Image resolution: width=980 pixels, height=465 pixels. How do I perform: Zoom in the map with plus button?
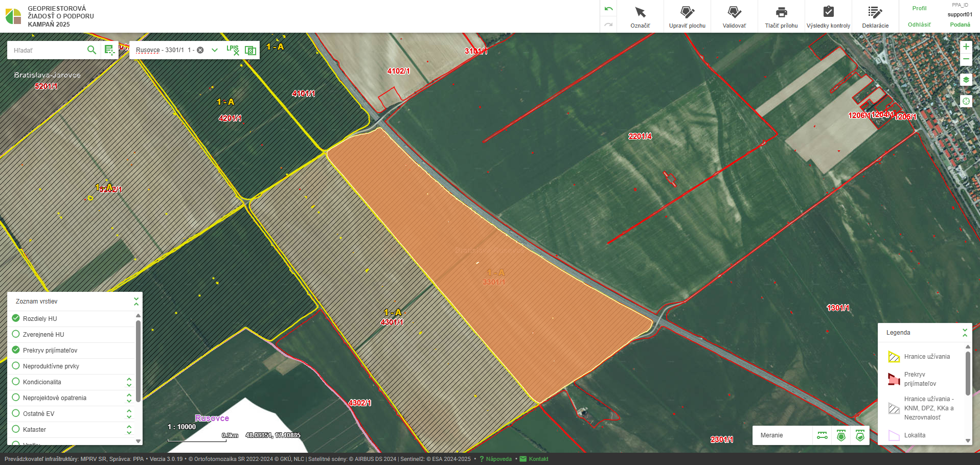966,47
